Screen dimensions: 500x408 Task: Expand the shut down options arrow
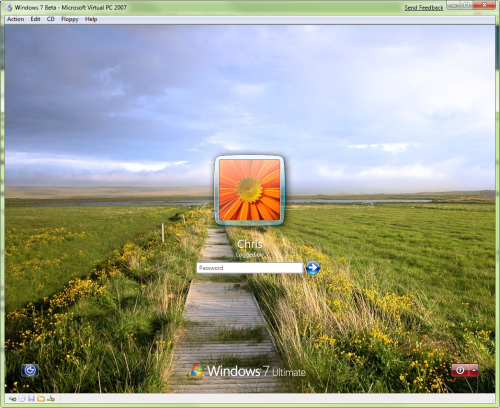[x=474, y=370]
